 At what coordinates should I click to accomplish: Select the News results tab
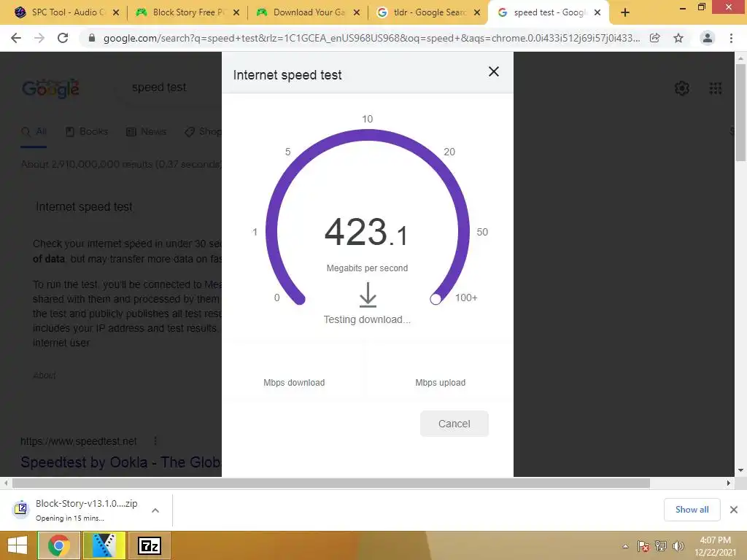146,131
